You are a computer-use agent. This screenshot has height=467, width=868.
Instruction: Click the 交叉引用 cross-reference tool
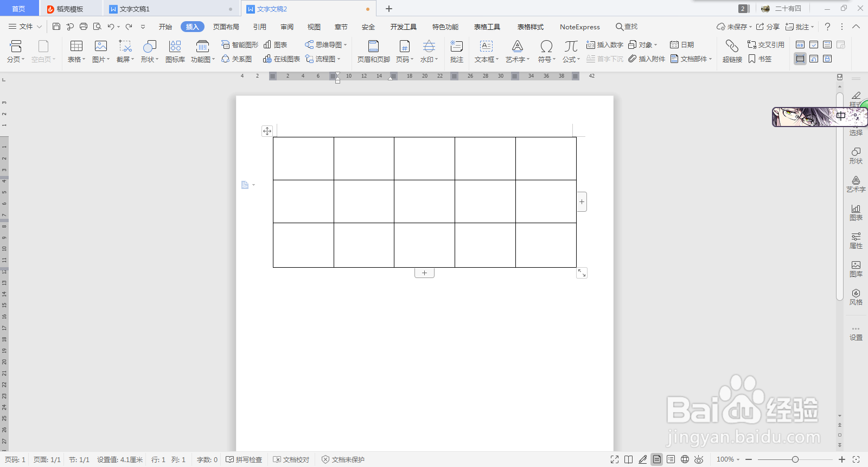pyautogui.click(x=766, y=45)
